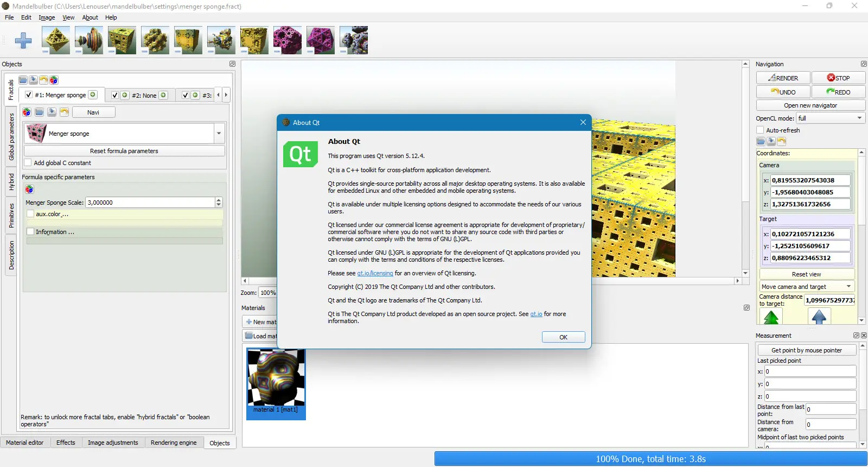This screenshot has height=467, width=868.
Task: Increase Menger Sponge Scale with the up arrow
Action: (219, 200)
